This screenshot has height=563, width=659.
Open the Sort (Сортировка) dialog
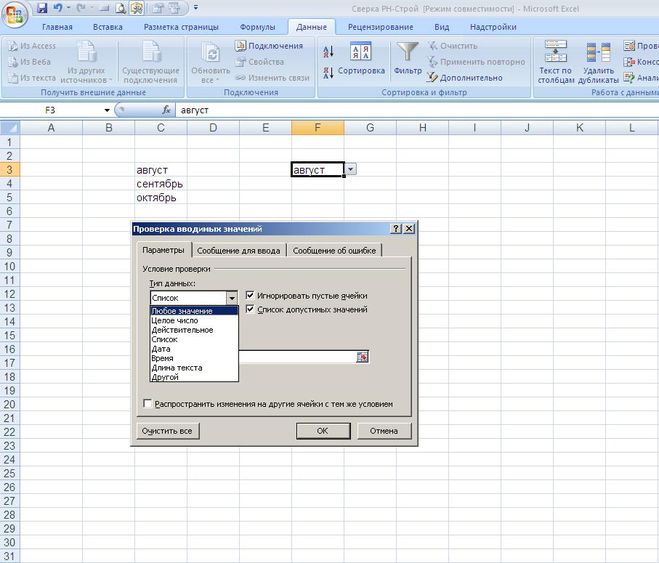click(x=361, y=58)
